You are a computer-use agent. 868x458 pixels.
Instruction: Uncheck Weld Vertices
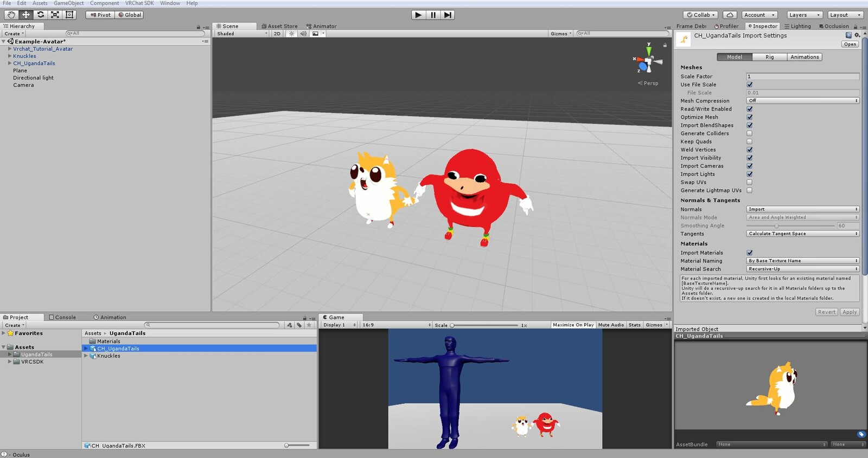750,150
